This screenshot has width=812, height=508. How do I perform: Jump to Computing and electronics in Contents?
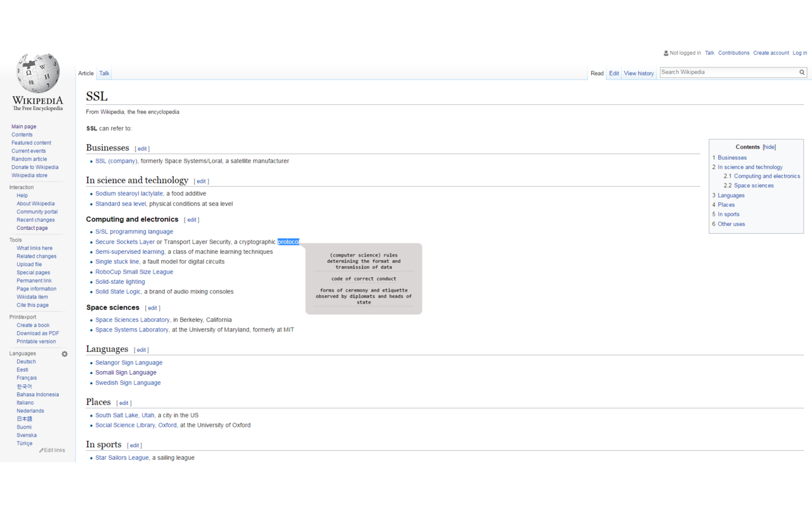[x=767, y=177]
